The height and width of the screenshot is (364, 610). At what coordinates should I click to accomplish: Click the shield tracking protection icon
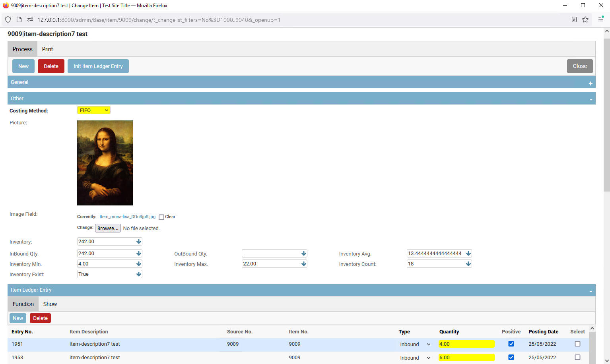[8, 19]
